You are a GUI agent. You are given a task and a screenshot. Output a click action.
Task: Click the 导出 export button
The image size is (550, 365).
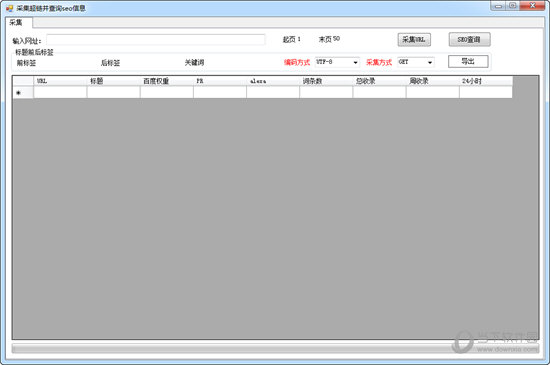click(468, 62)
